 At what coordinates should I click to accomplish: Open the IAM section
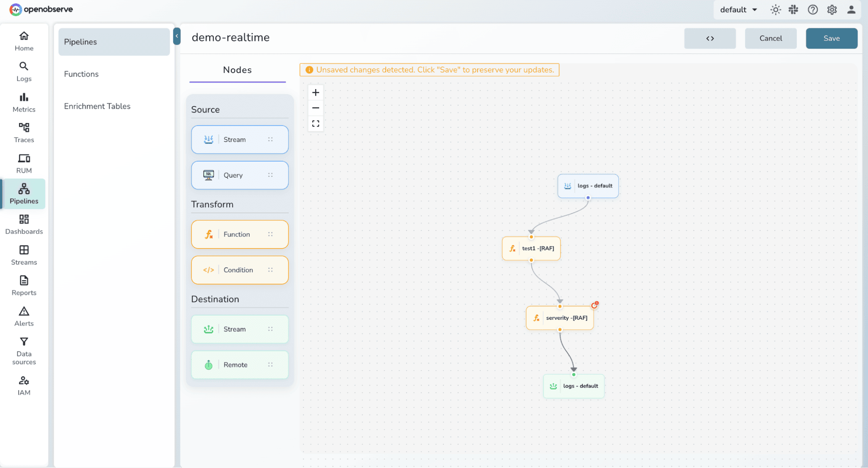pos(24,385)
